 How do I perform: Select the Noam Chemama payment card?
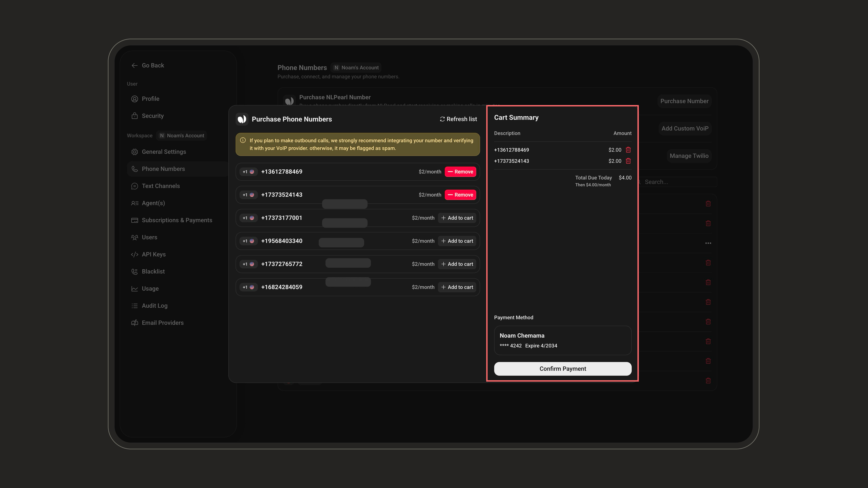tap(563, 340)
